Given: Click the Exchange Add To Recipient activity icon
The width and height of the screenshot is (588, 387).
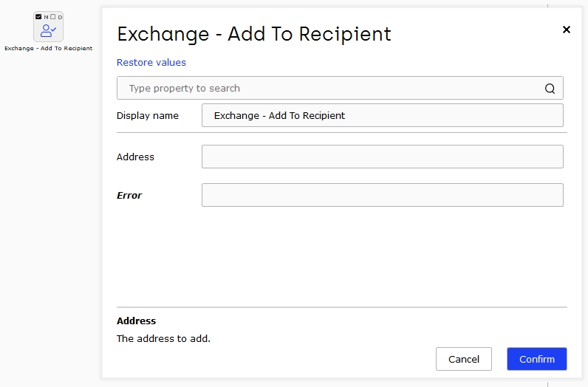Looking at the screenshot, I should [x=48, y=30].
